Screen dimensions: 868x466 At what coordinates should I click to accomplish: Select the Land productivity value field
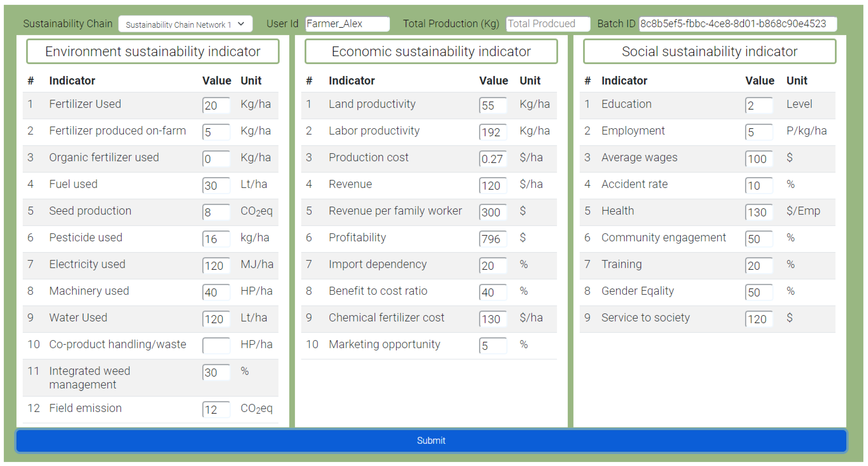[493, 105]
